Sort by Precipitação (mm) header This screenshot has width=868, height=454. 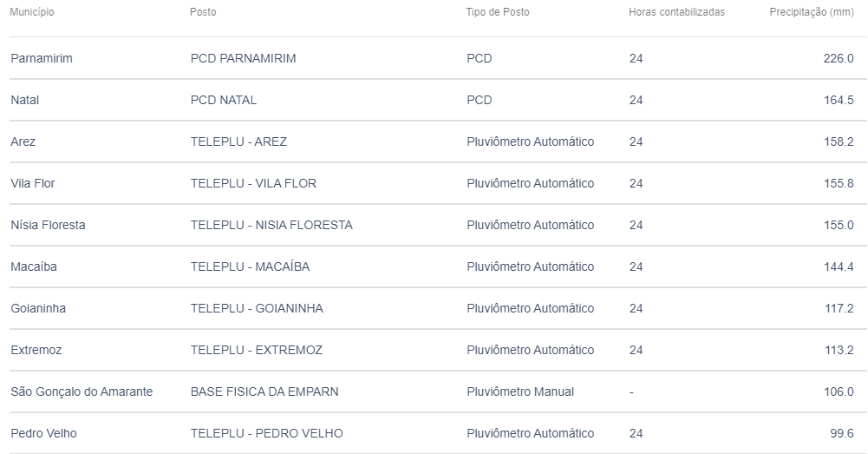point(812,12)
